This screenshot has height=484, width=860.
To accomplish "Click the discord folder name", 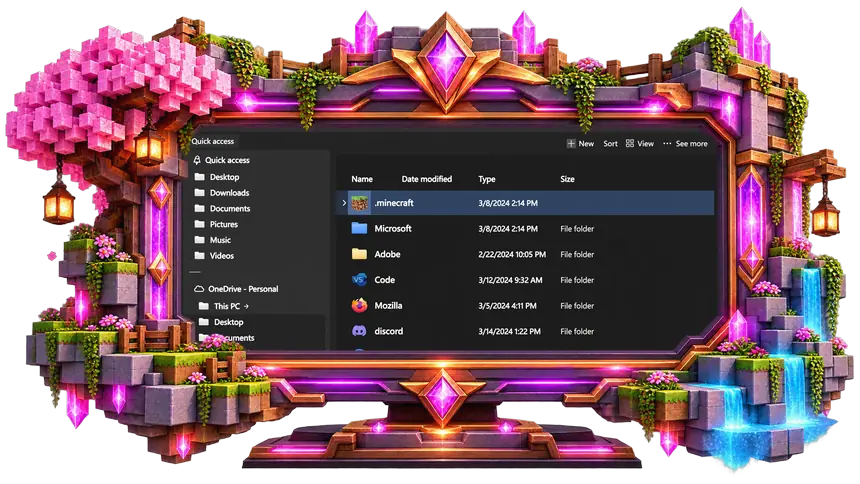I will 388,331.
